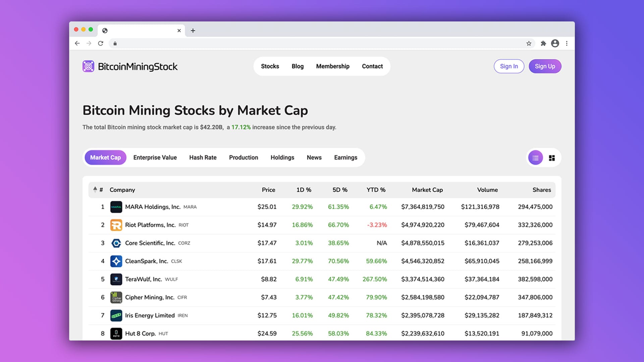Click the Sign Up button

(545, 66)
